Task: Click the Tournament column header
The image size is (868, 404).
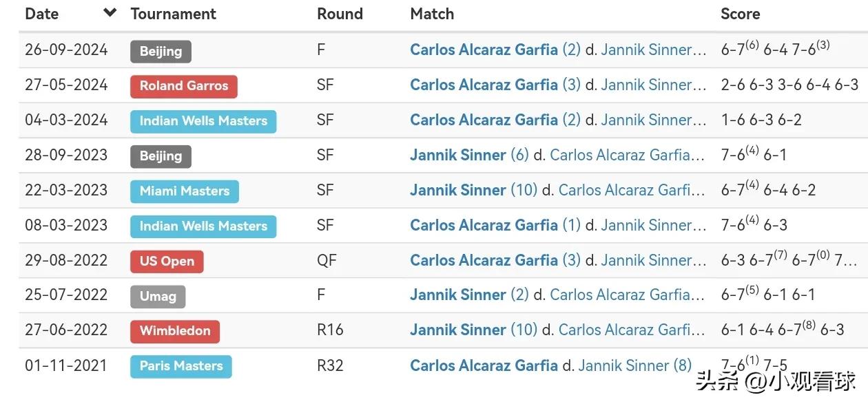Action: 174,14
